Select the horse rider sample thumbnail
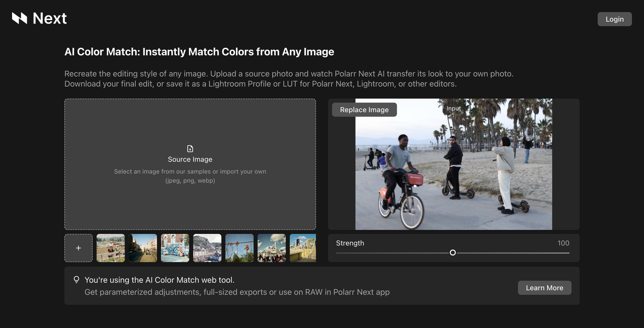The height and width of the screenshot is (328, 644). tap(111, 248)
